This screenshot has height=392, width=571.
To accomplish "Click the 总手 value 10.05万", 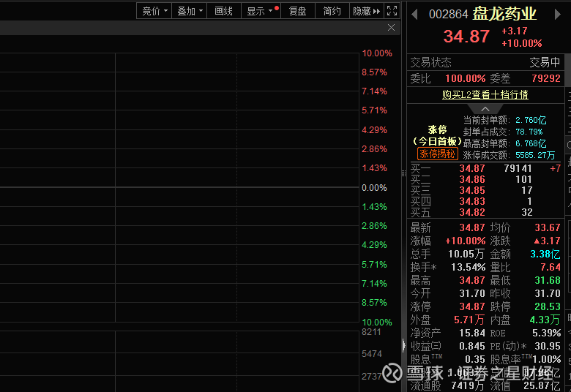I will (466, 254).
